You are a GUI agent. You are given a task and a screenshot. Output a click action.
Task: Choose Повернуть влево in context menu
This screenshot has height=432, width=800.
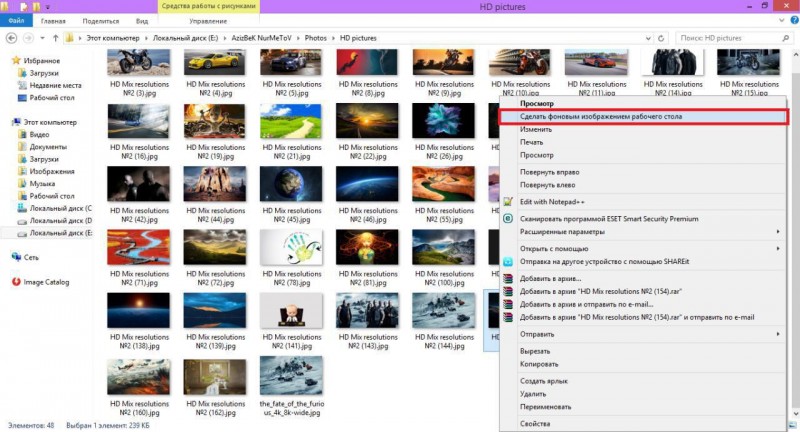[643, 185]
